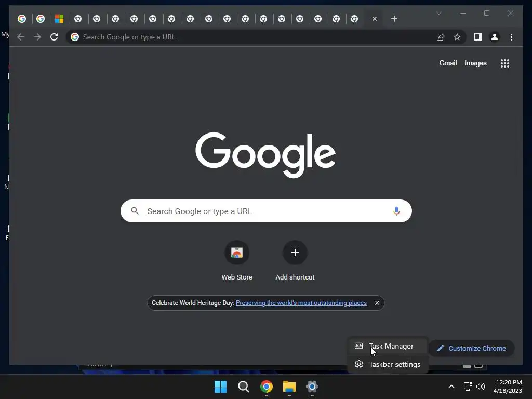
Task: Click the forward navigation arrow
Action: [37, 37]
